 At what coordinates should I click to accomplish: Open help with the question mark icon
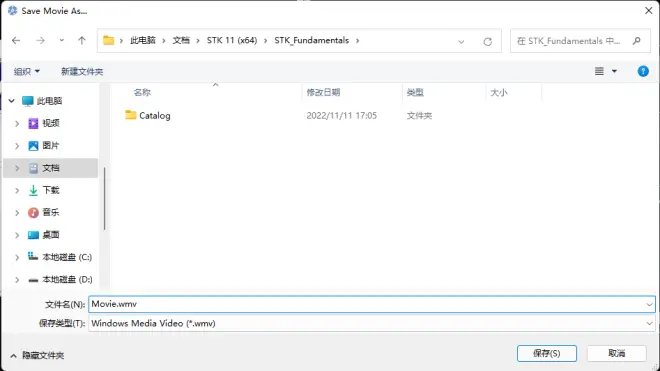643,71
